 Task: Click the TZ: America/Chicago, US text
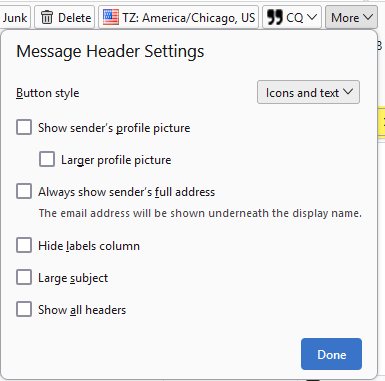click(188, 17)
